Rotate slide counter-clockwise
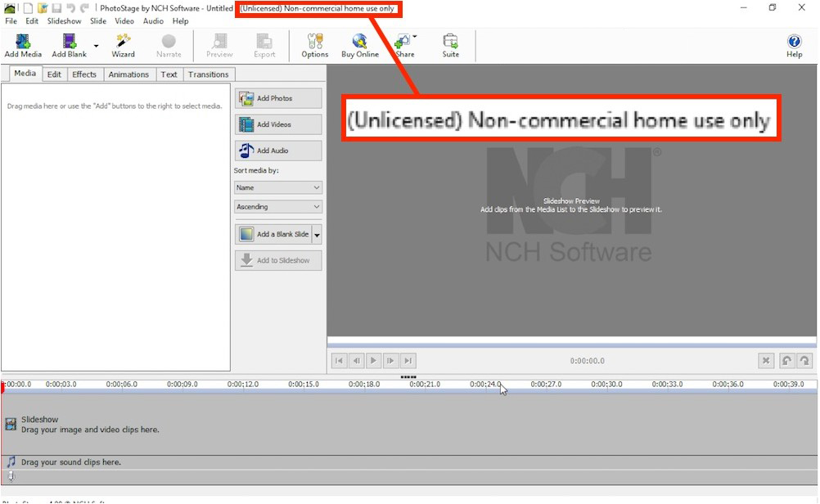 pyautogui.click(x=786, y=360)
